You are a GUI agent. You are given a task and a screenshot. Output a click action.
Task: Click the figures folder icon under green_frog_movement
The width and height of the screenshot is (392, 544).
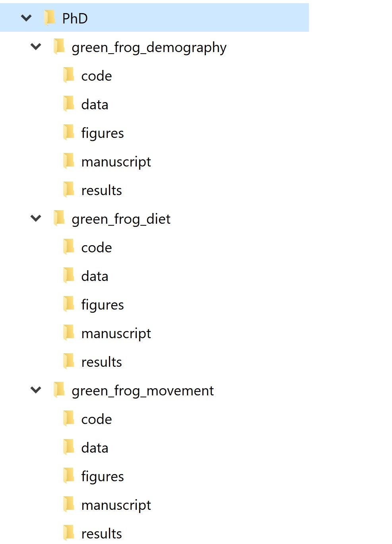pyautogui.click(x=69, y=475)
